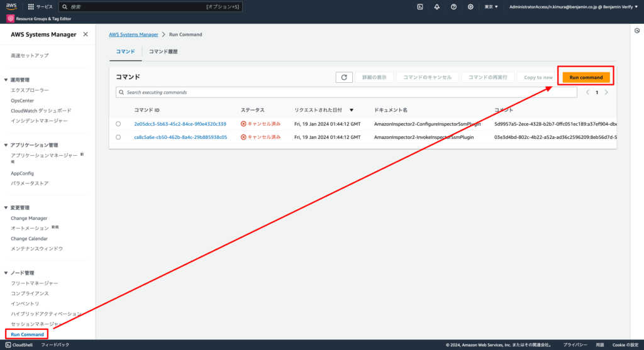Open インシデントマネージャー in the sidebar
The image size is (644, 350).
point(39,121)
